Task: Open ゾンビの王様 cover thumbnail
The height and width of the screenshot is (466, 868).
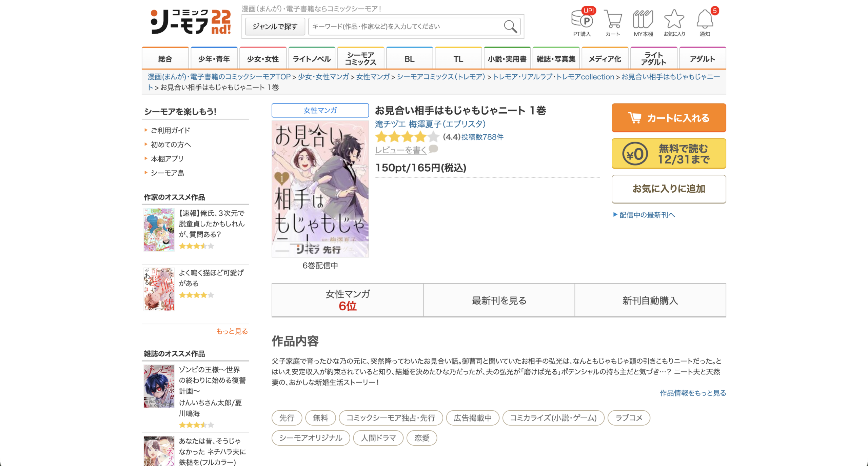Action: (159, 386)
